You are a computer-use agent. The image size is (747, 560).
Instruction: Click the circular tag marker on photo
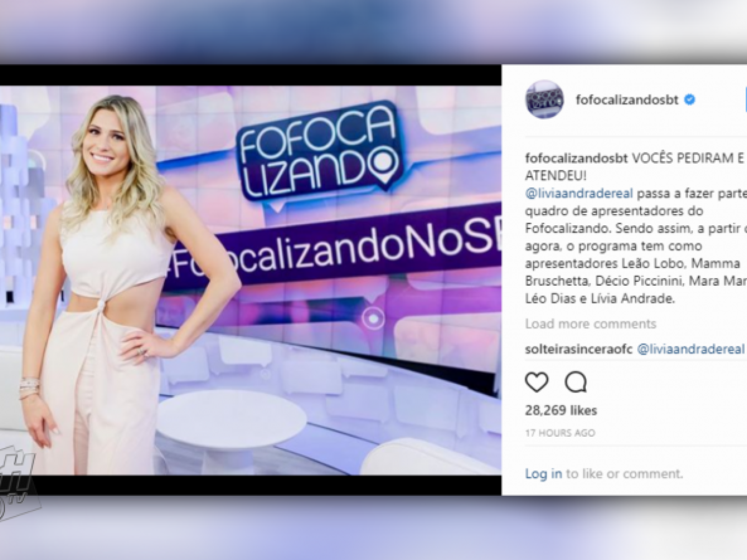point(374,319)
